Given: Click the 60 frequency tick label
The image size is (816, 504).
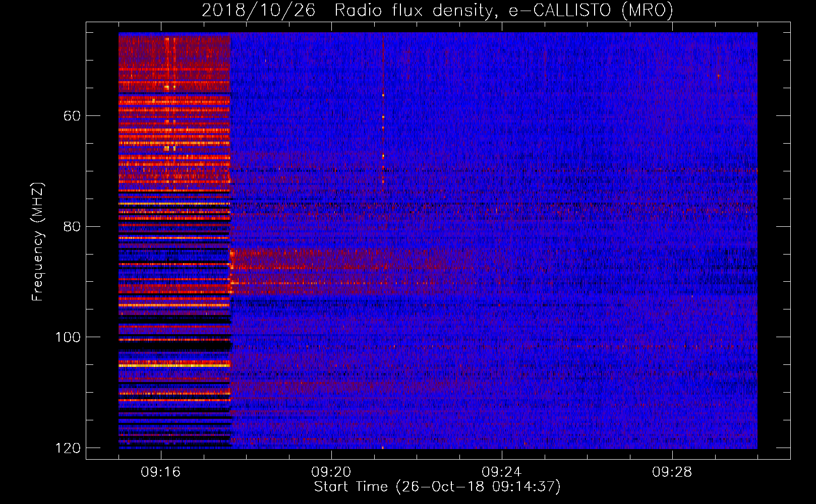Looking at the screenshot, I should 72,116.
